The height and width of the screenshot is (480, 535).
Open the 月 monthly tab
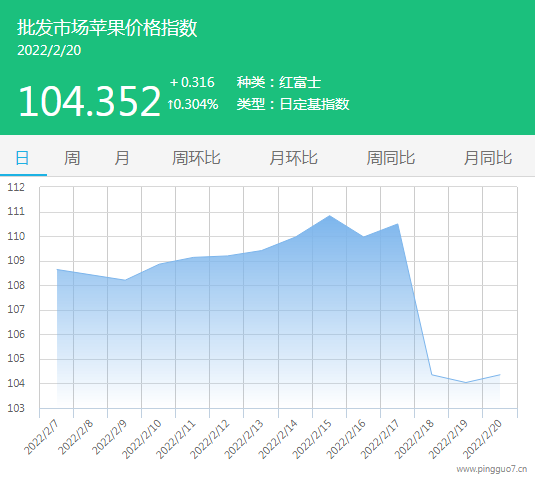coord(122,158)
